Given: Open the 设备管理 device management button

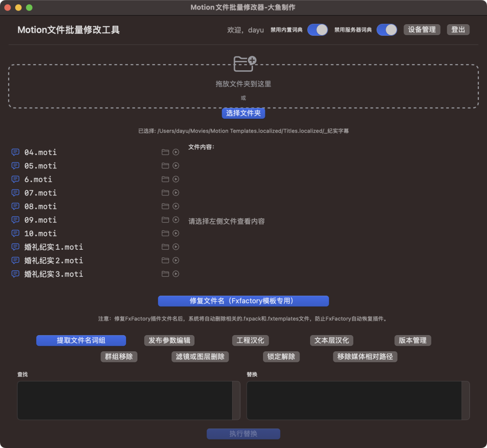Looking at the screenshot, I should click(422, 29).
